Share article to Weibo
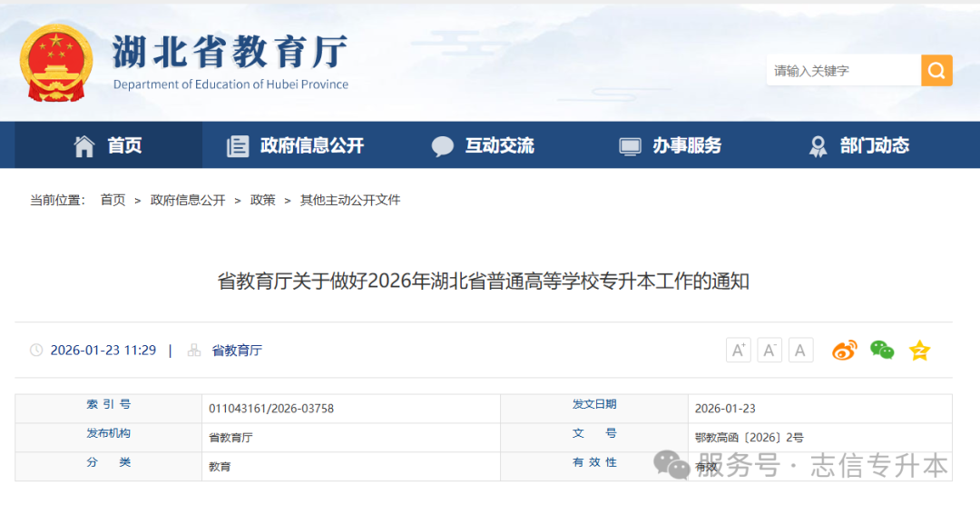Screen dimensions: 980x505 click(x=845, y=350)
